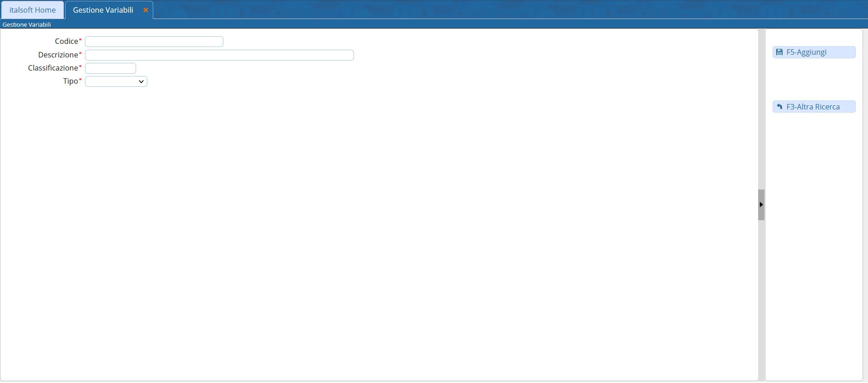Click the Gestione Variabili panel header text
The width and height of the screenshot is (868, 383).
pyautogui.click(x=27, y=24)
